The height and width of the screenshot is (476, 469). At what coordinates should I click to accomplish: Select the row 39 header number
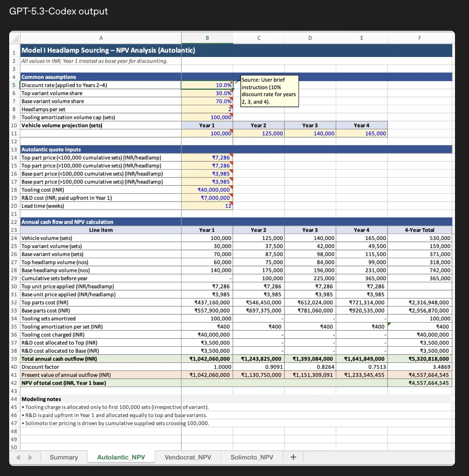tap(14, 359)
